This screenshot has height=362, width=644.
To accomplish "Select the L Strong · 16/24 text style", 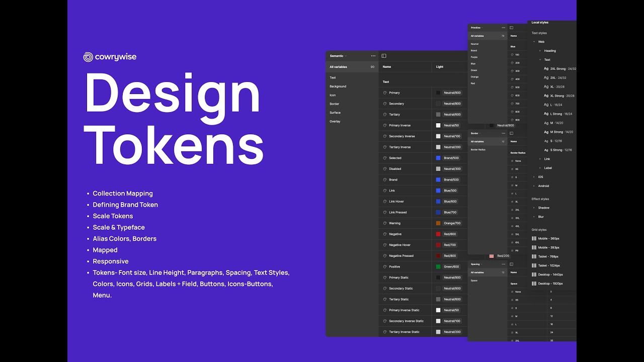I will pos(558,114).
